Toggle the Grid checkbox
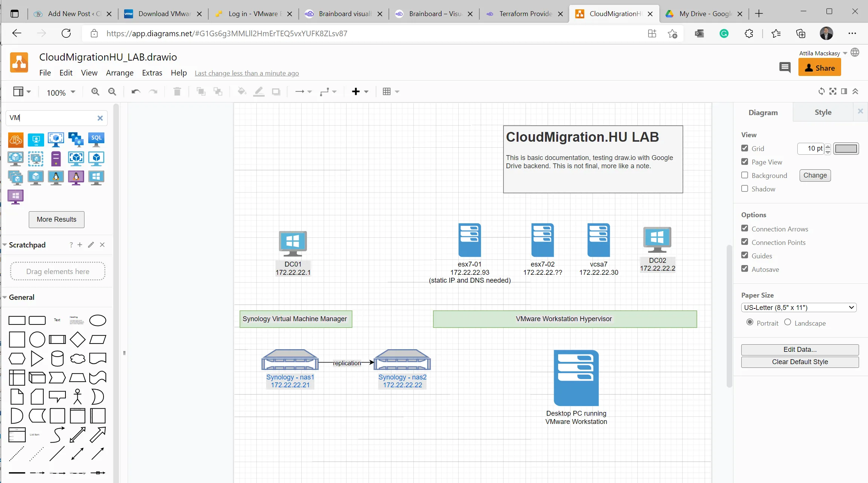The height and width of the screenshot is (483, 868). (x=745, y=148)
